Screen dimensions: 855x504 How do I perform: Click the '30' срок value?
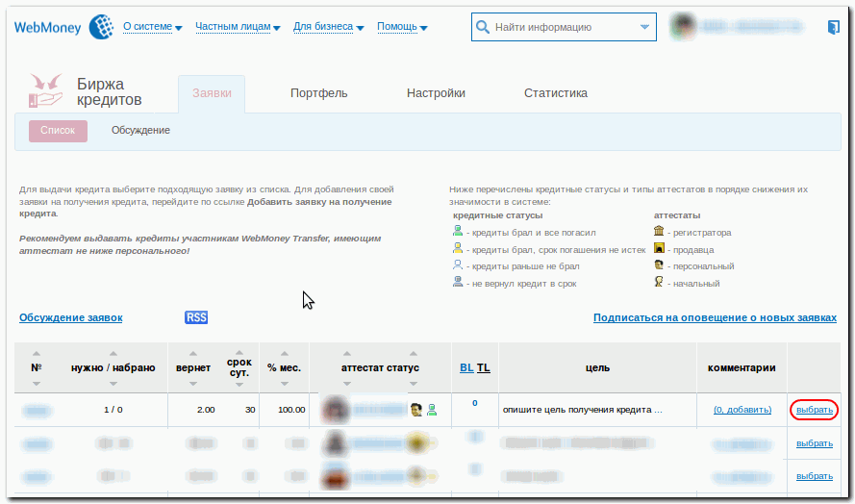(x=250, y=410)
